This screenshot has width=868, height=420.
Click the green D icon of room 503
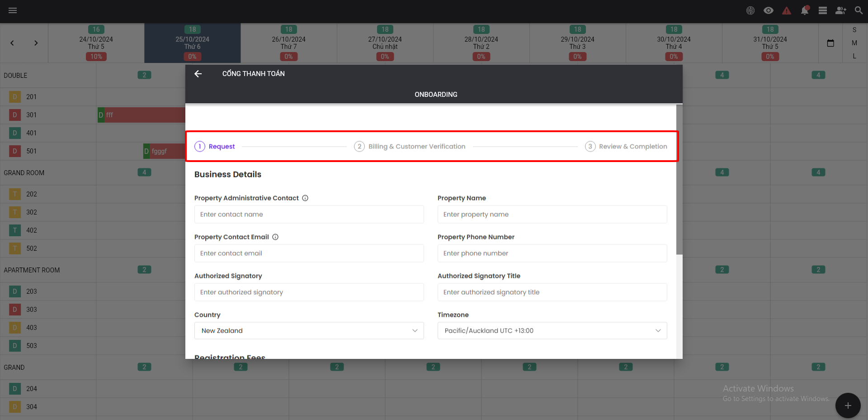coord(15,346)
